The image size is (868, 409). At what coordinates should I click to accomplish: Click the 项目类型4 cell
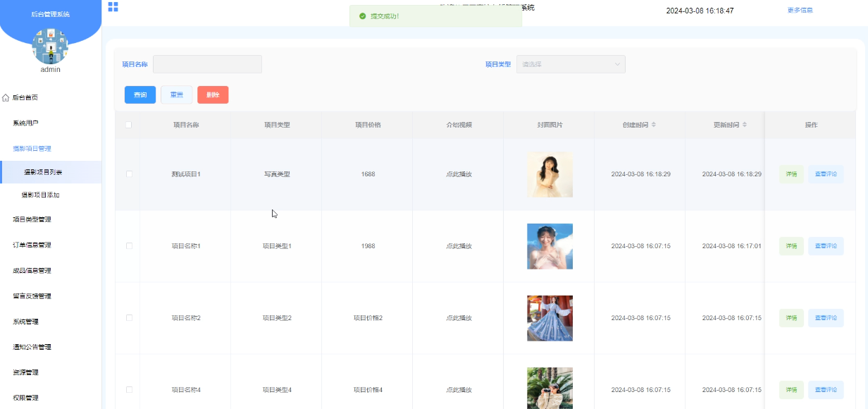point(277,390)
